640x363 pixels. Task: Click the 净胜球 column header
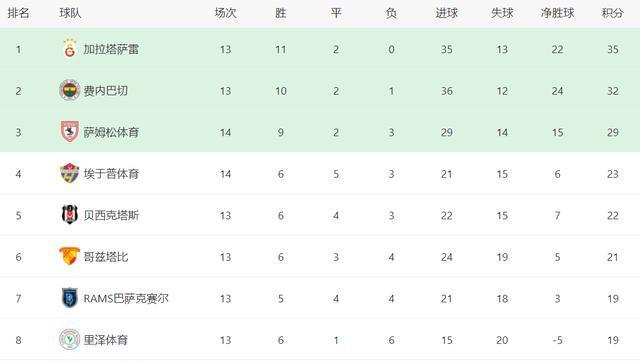pyautogui.click(x=557, y=13)
